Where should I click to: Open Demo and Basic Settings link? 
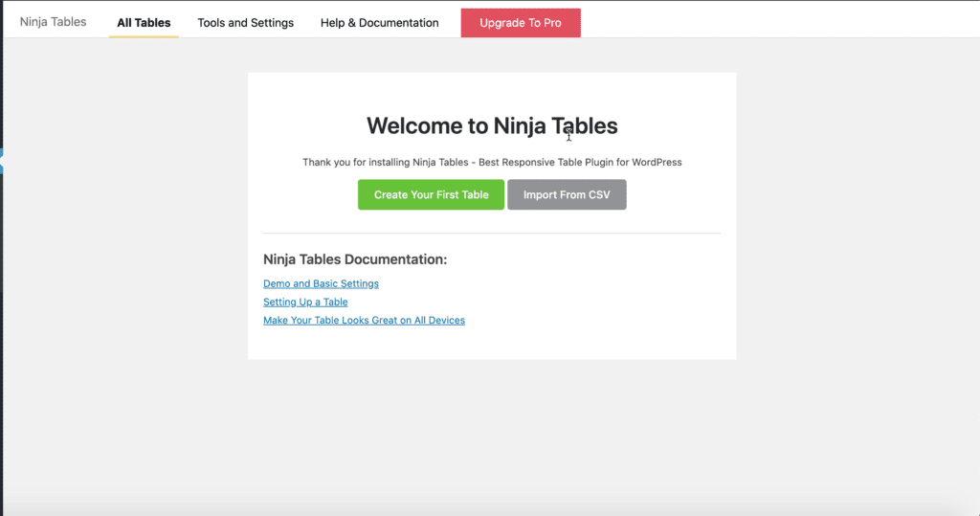point(321,283)
